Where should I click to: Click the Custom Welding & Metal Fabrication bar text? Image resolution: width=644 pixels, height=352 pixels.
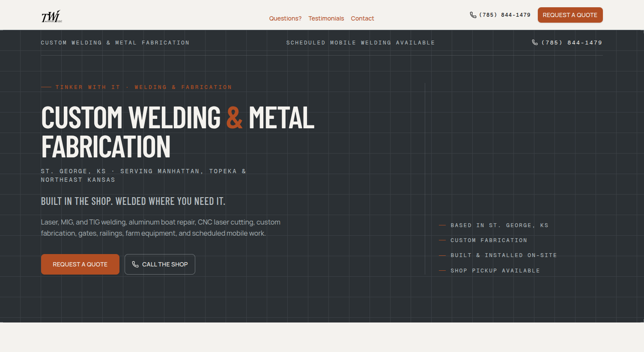pyautogui.click(x=115, y=43)
